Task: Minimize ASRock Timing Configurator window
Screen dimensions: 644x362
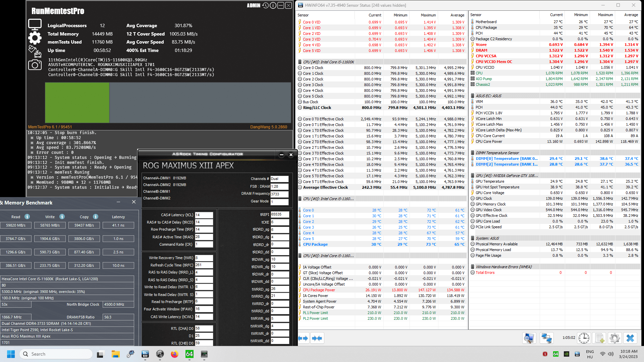Action: (282, 155)
